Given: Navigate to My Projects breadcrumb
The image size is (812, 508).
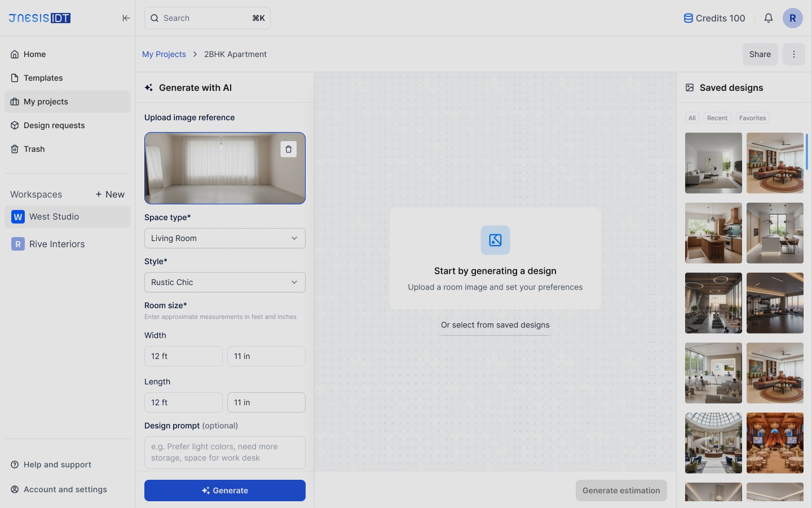Looking at the screenshot, I should [x=164, y=54].
